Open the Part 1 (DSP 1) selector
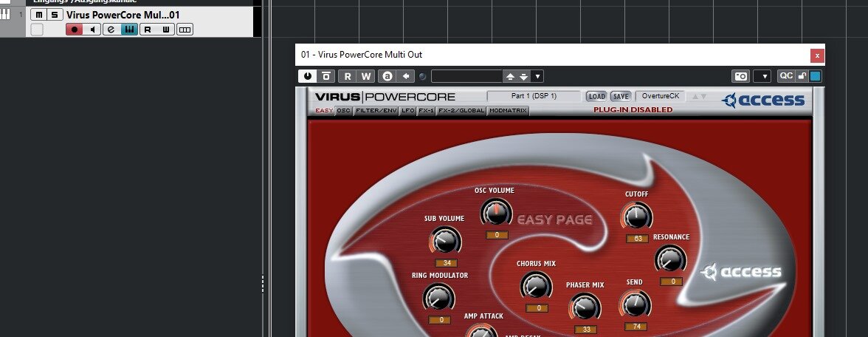 click(x=534, y=96)
